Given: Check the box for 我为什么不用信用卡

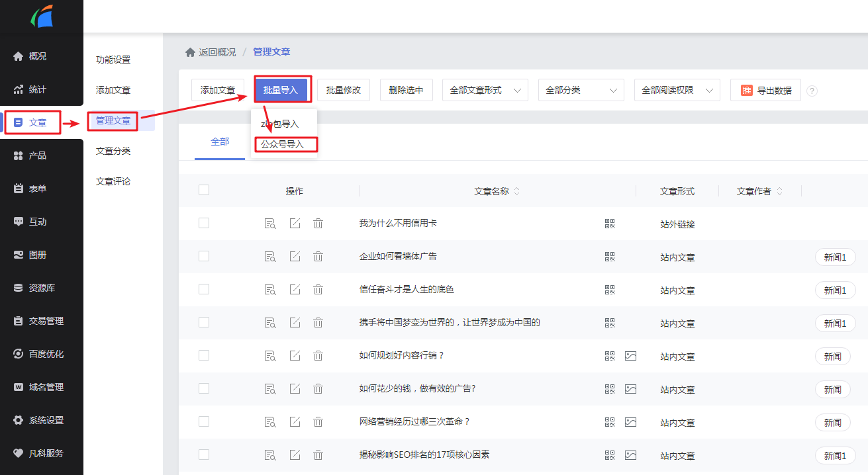Looking at the screenshot, I should point(204,223).
